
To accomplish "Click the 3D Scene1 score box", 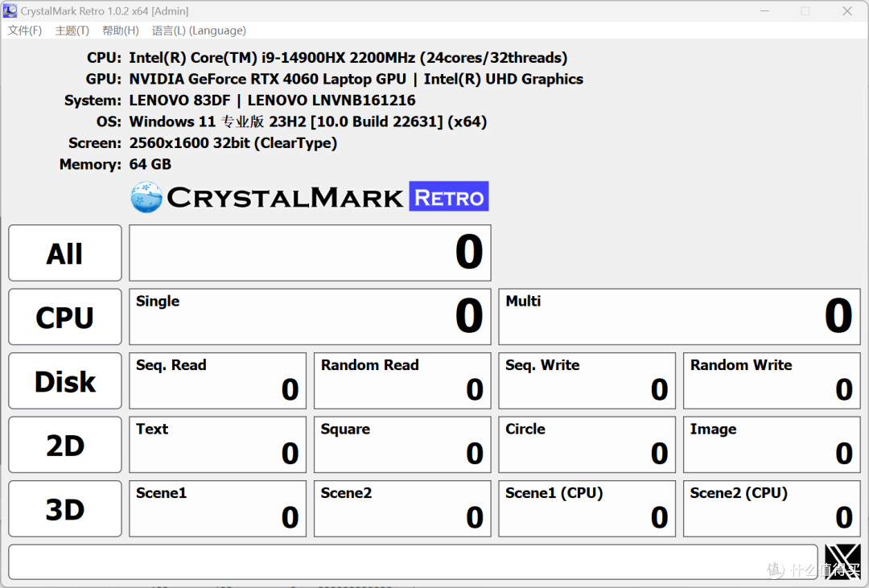I will point(218,508).
